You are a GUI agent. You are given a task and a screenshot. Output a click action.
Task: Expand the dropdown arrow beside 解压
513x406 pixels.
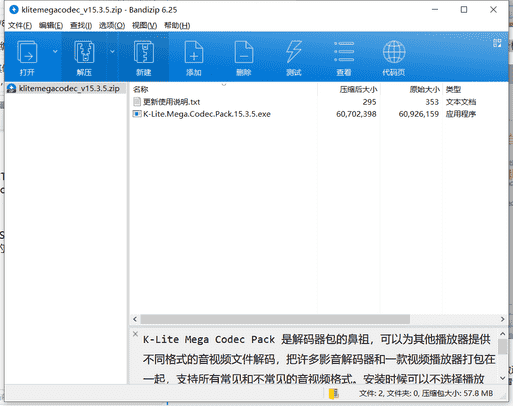112,51
